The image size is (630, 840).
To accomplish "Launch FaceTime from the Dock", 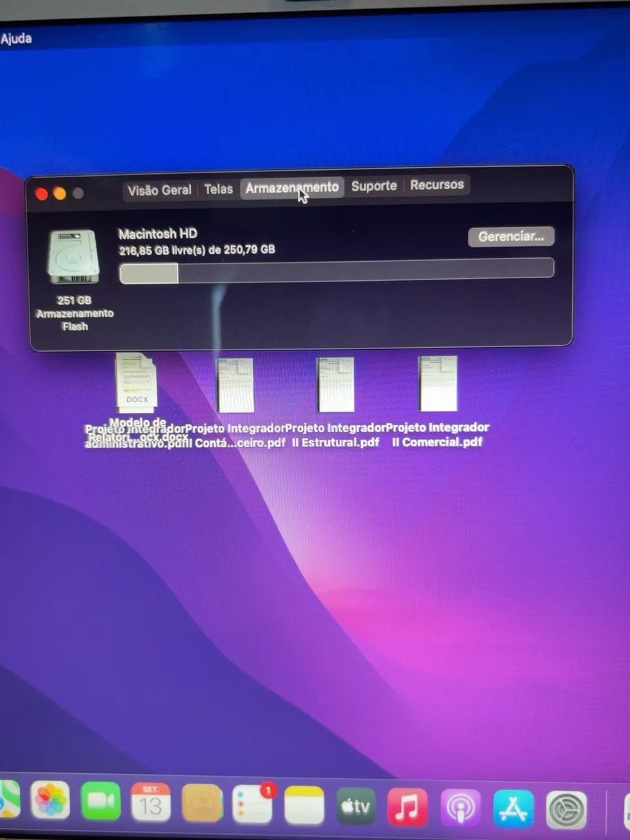I will [x=100, y=801].
